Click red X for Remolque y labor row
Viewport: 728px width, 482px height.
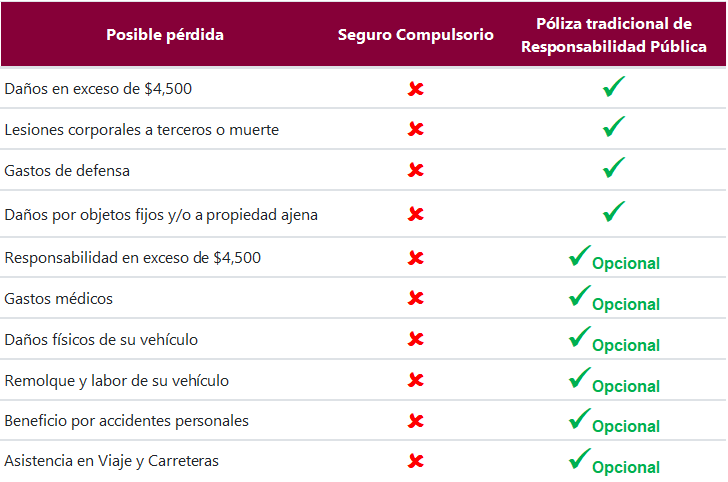[x=416, y=380]
